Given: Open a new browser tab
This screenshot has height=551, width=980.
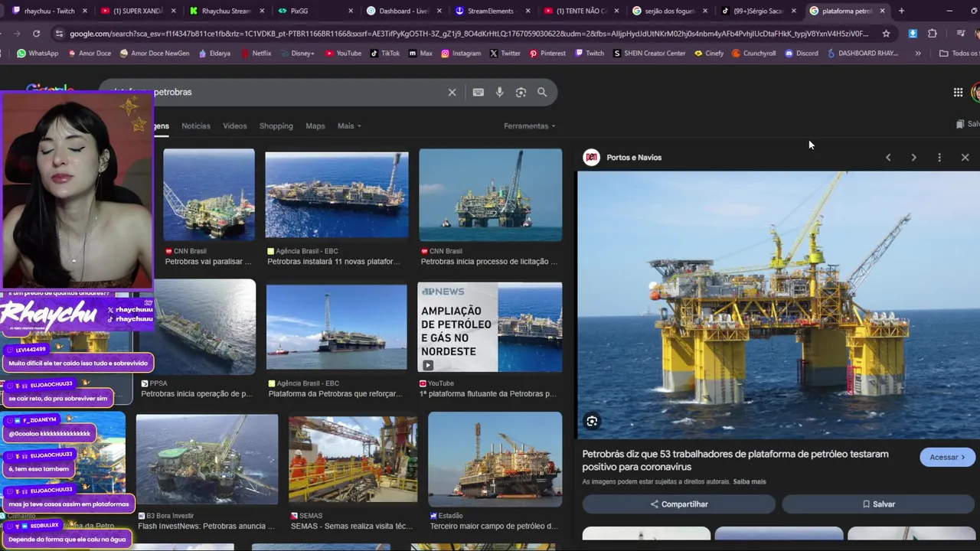Looking at the screenshot, I should 901,11.
